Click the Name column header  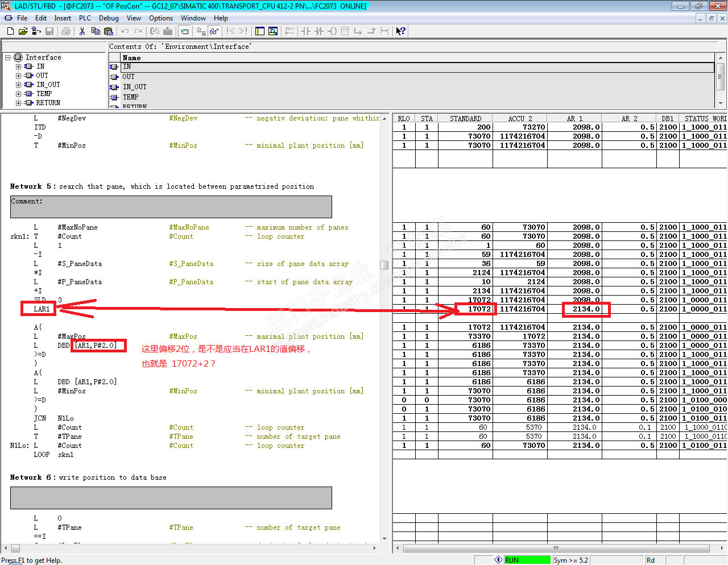417,57
